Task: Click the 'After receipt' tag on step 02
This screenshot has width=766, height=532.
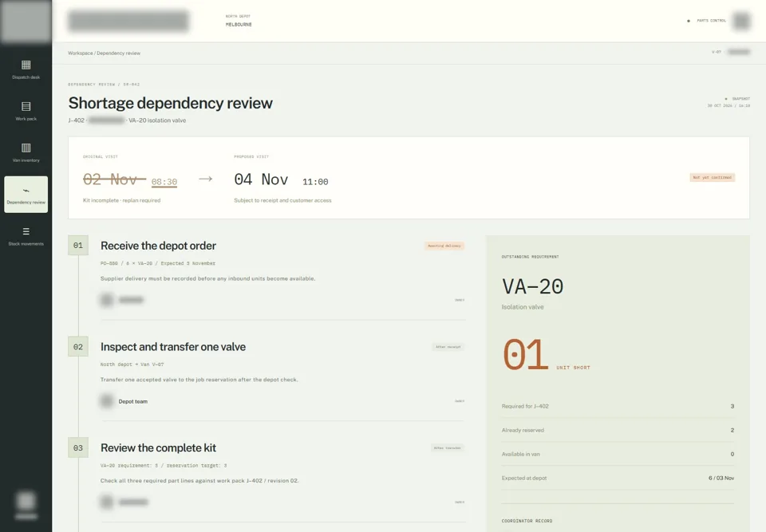Action: click(448, 347)
